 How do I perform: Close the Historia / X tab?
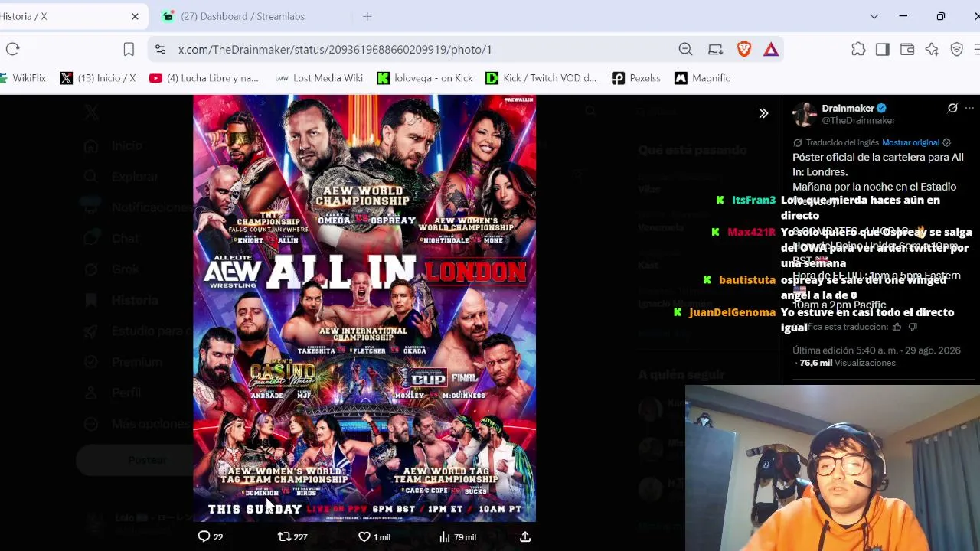click(135, 16)
